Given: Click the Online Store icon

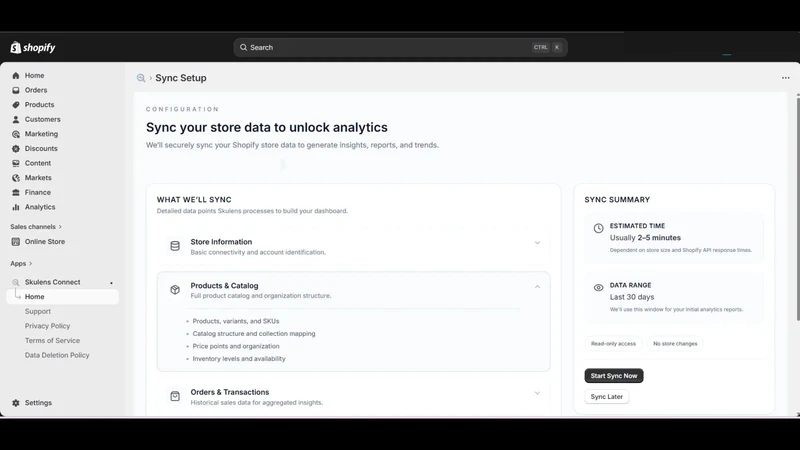Looking at the screenshot, I should [x=16, y=242].
